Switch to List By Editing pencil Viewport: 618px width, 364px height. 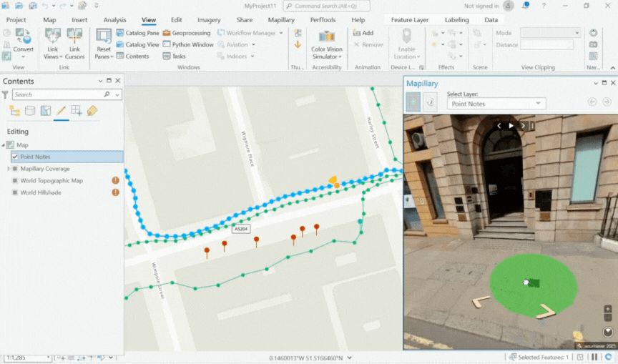[x=61, y=111]
